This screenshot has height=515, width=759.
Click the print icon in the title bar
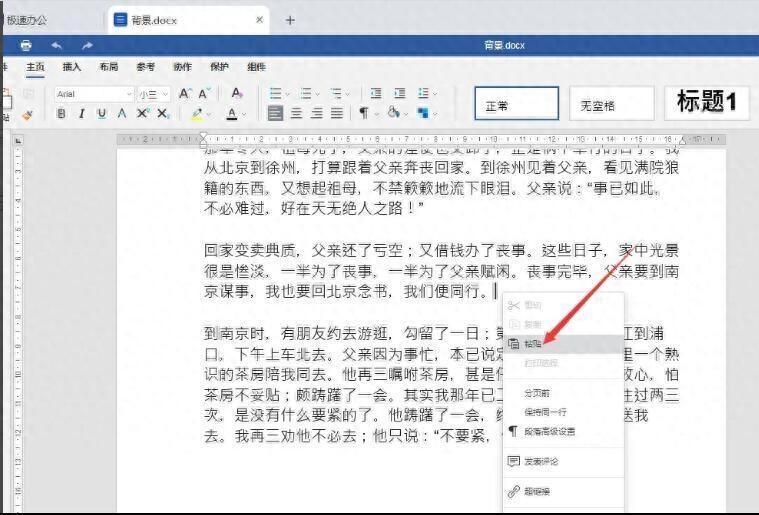tap(26, 46)
